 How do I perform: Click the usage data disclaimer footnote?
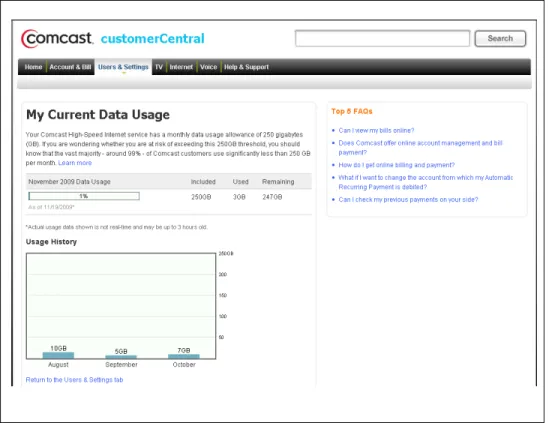click(x=117, y=227)
